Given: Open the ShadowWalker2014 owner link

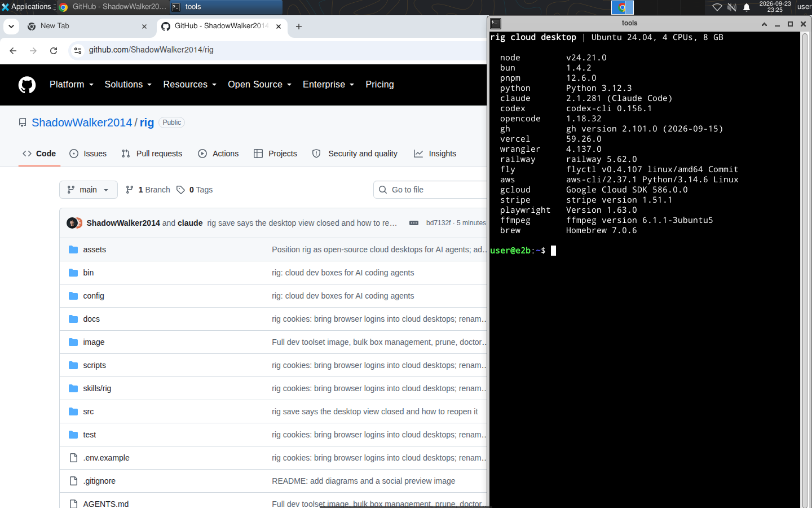Looking at the screenshot, I should 82,122.
